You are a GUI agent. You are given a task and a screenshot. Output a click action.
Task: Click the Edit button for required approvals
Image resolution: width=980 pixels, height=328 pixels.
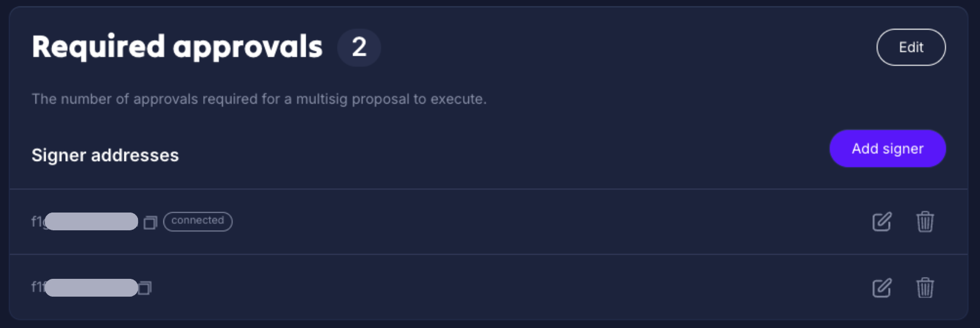coord(911,47)
